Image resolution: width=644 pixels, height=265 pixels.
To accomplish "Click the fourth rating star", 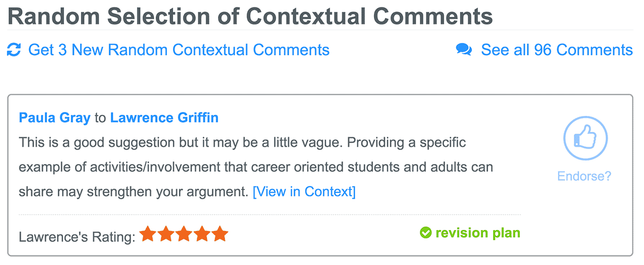I will pos(202,234).
